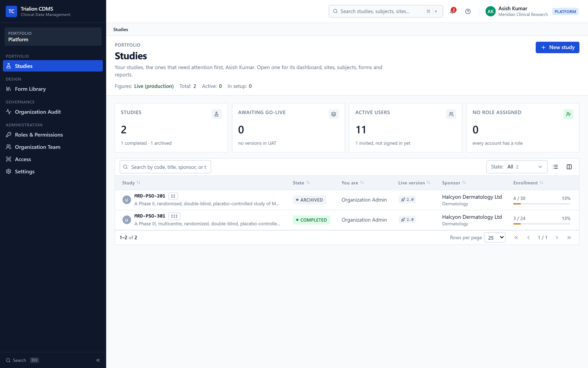Click the user-plus icon on No Role Assigned card

[x=568, y=114]
